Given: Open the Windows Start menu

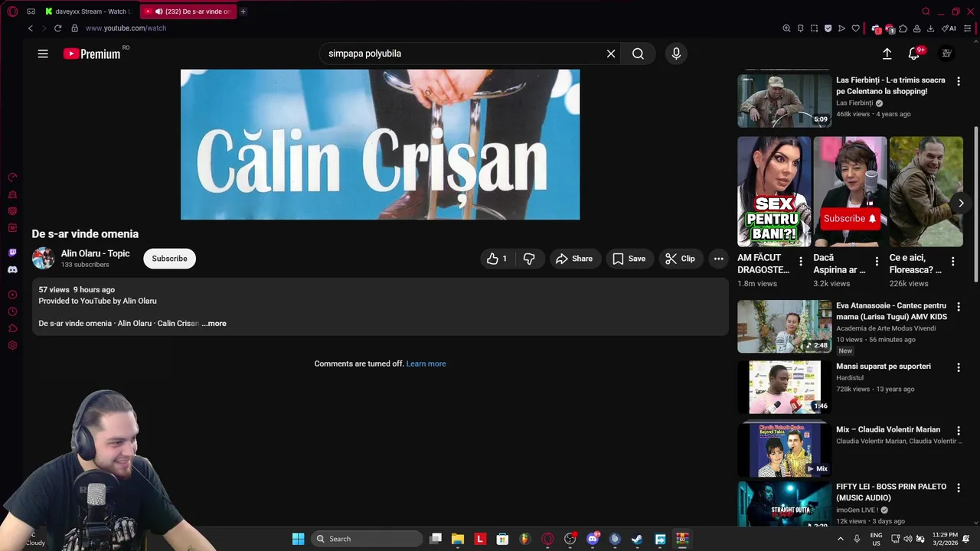Looking at the screenshot, I should click(299, 539).
